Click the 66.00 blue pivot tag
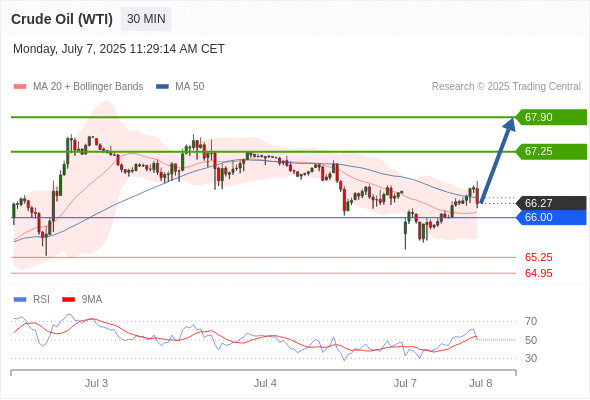 tap(551, 217)
